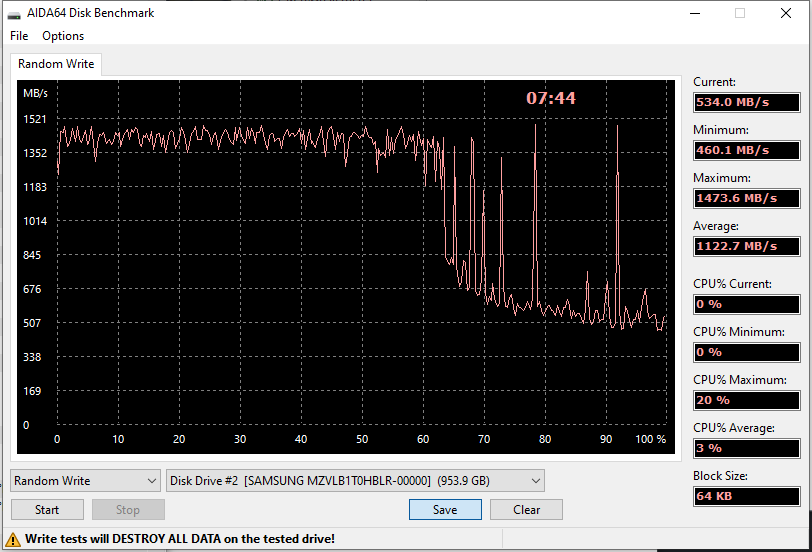Click the Maximum value 1473.6 MB/s
This screenshot has width=812, height=552.
(747, 198)
